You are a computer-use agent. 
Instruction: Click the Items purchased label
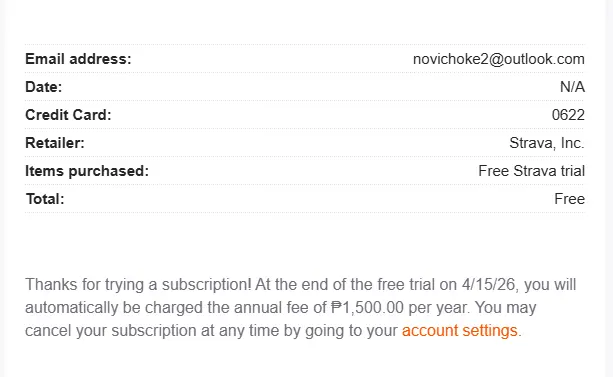(87, 171)
